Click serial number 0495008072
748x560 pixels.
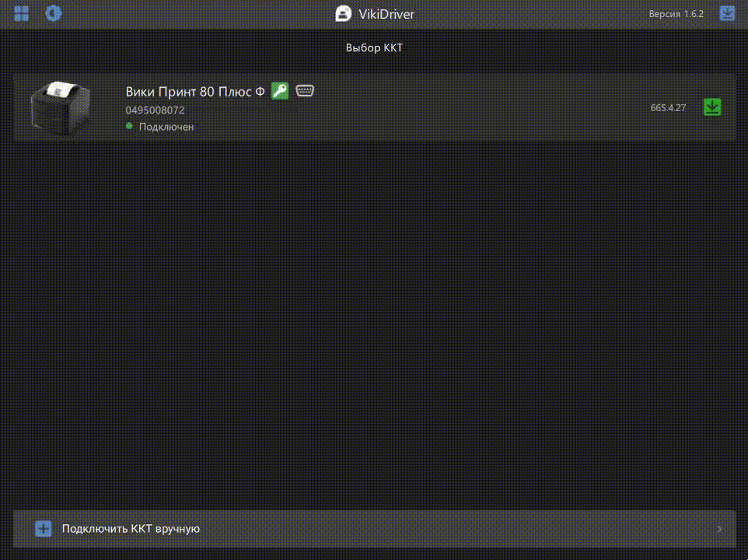[x=155, y=110]
